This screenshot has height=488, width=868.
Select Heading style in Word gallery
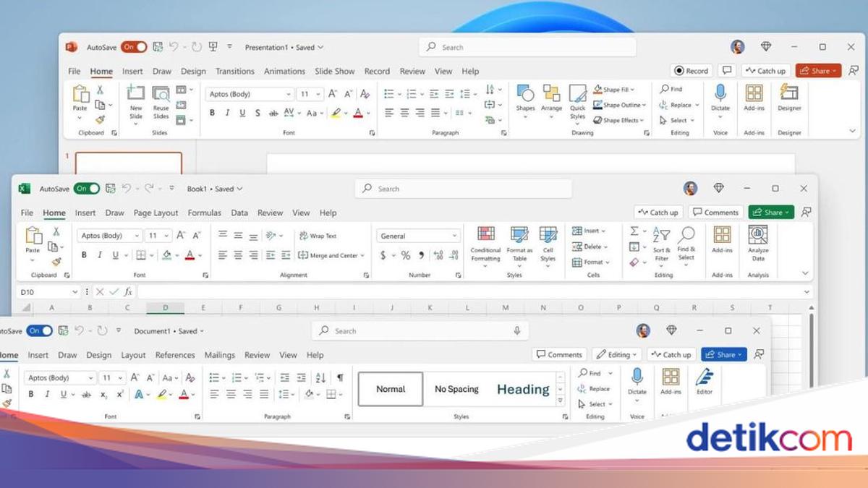pos(523,389)
